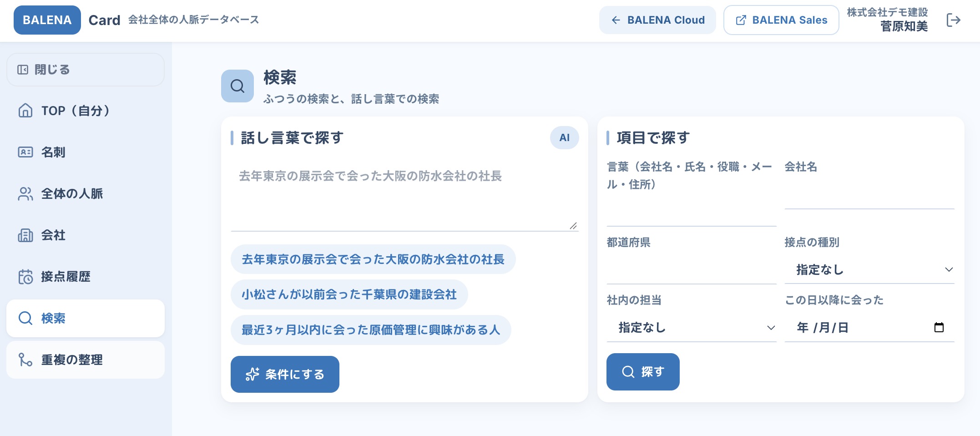Open 全体の人脈 in the sidebar
This screenshot has width=980, height=436.
pos(86,193)
